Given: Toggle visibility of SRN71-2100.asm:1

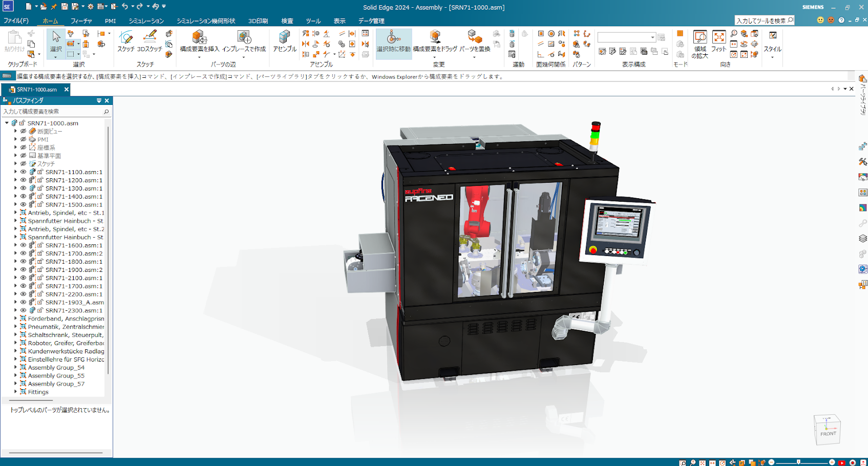Looking at the screenshot, I should (23, 278).
